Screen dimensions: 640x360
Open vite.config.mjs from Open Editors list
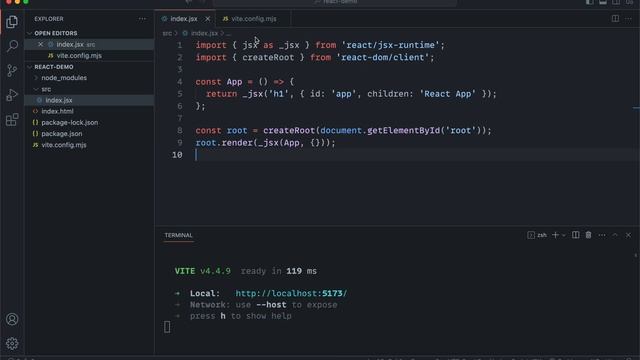[79, 56]
